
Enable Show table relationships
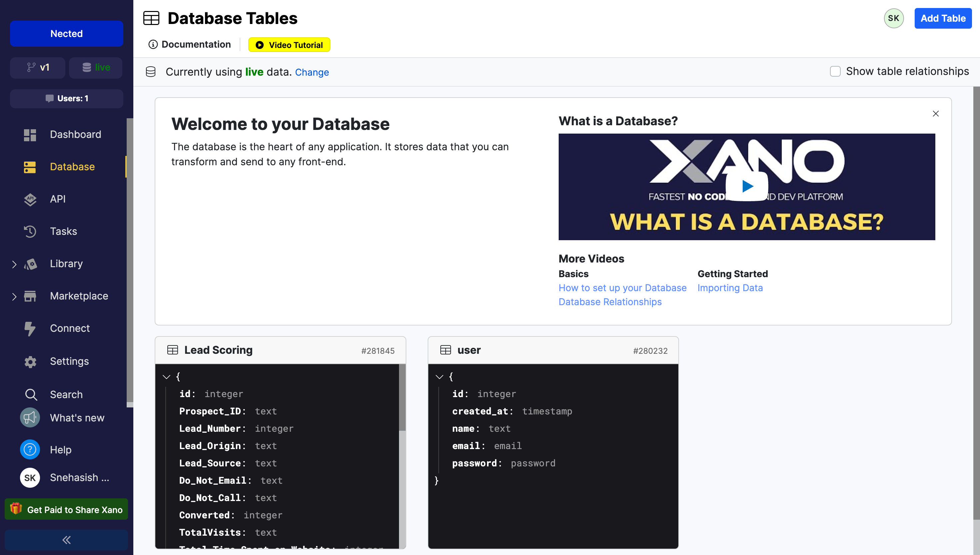pos(835,71)
